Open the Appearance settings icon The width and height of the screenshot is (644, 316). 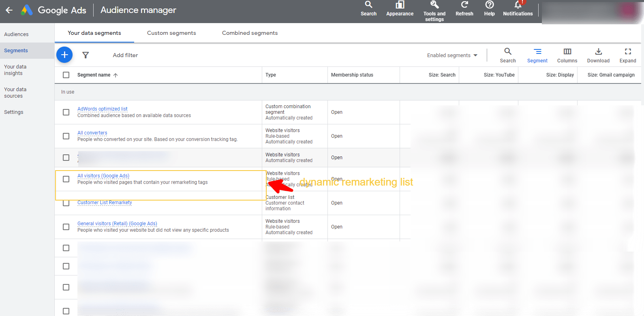[x=400, y=5]
